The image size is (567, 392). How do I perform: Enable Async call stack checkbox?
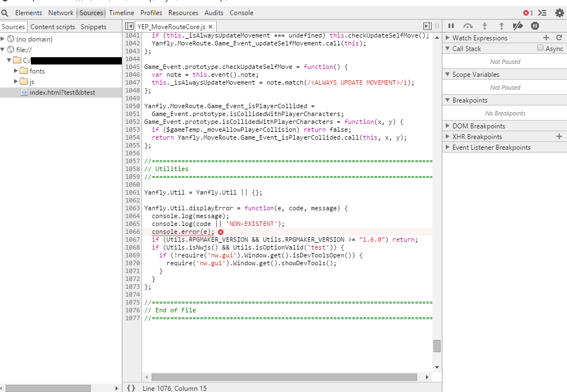click(x=540, y=48)
